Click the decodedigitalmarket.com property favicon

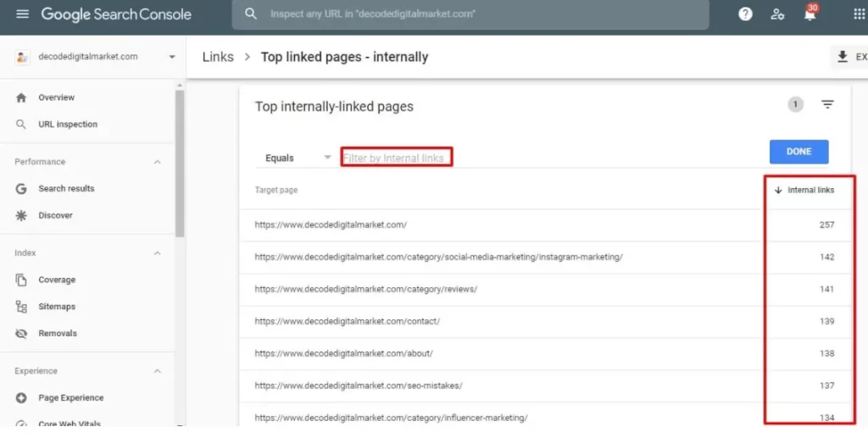pyautogui.click(x=22, y=57)
